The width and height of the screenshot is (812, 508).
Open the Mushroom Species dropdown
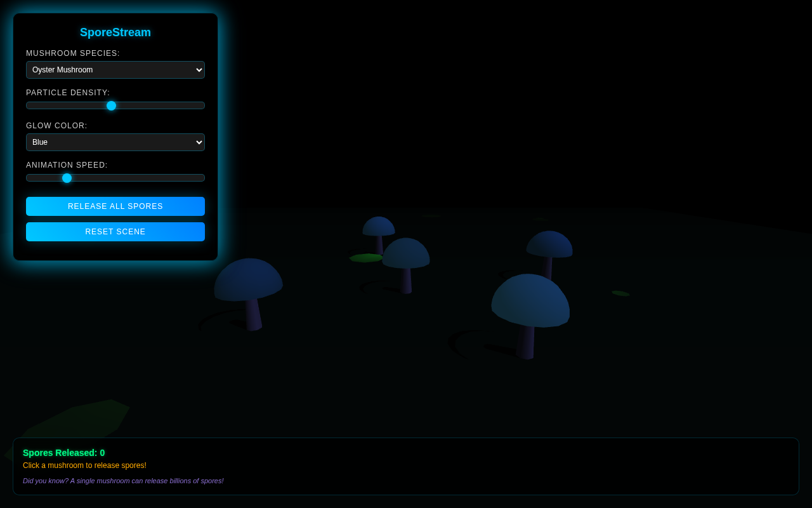click(x=115, y=70)
